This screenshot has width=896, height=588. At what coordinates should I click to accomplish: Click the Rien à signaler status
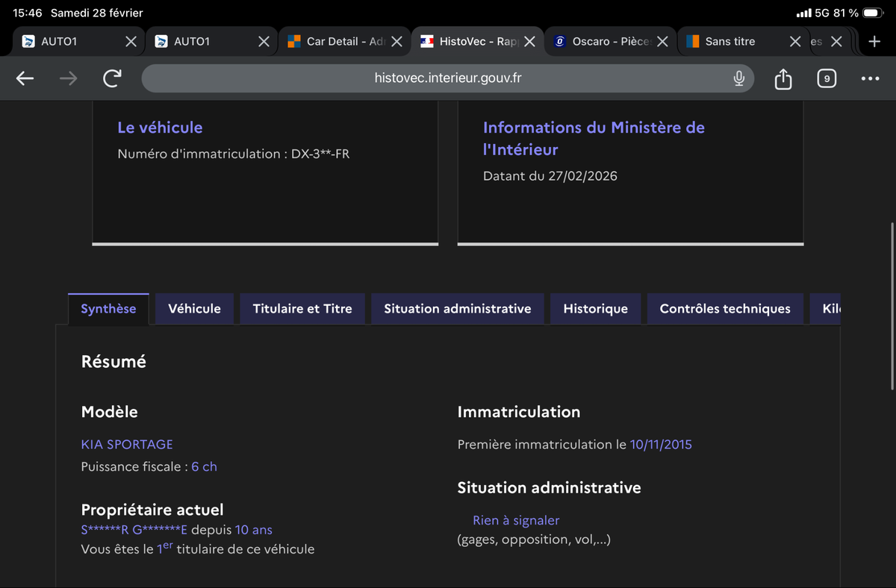coord(515,521)
